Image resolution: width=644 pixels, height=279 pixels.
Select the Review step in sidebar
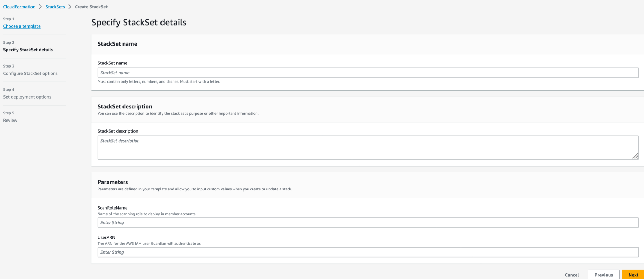click(10, 121)
